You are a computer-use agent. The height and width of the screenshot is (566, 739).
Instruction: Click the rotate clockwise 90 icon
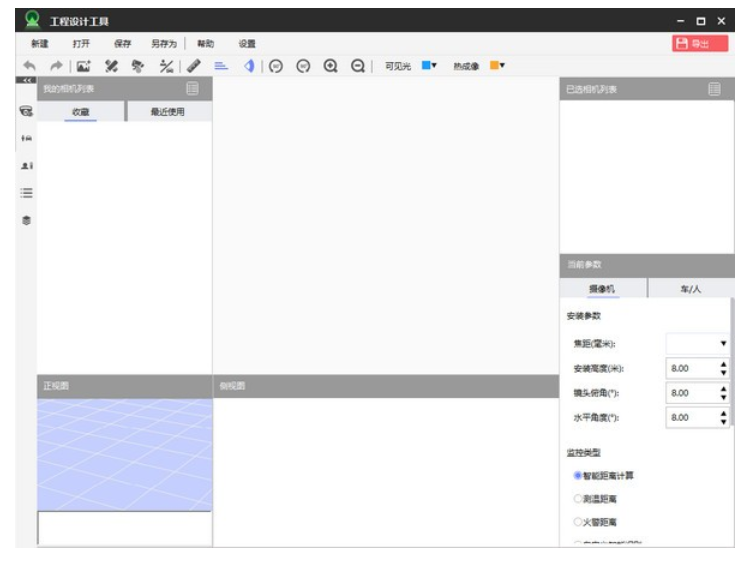click(303, 66)
